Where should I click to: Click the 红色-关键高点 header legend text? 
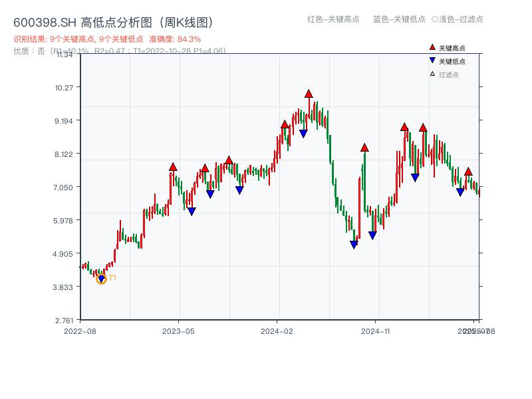tap(333, 19)
